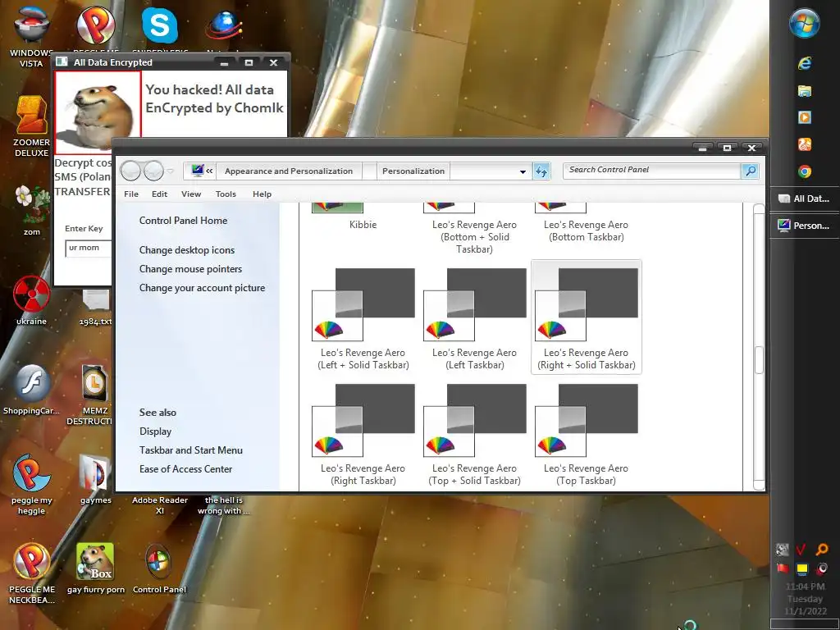Click the Personalization breadcrumb
The height and width of the screenshot is (630, 840).
[x=413, y=171]
